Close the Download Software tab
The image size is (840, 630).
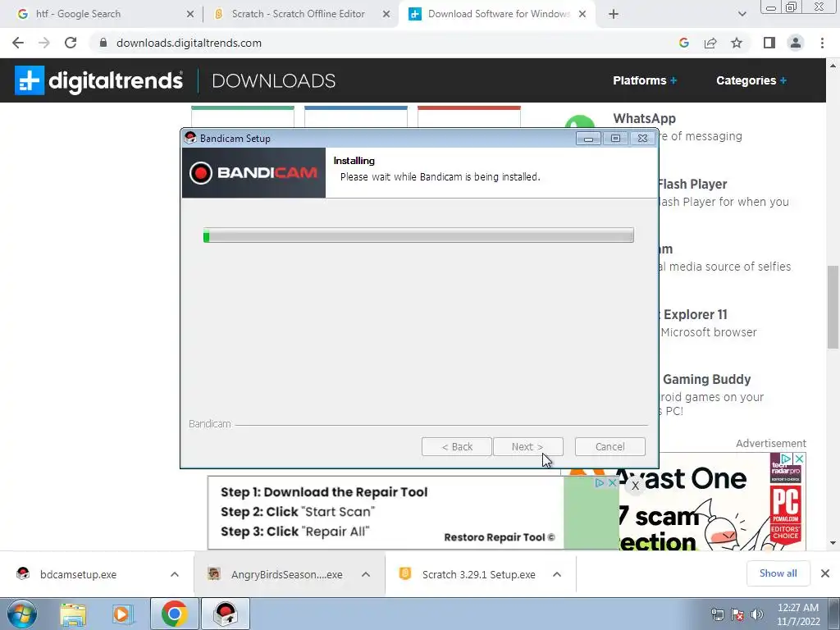click(582, 14)
